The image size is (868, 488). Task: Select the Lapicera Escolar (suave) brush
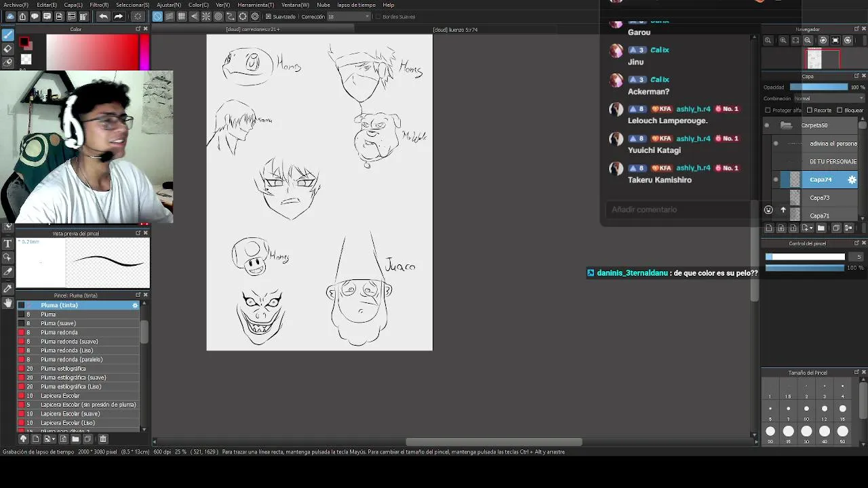pyautogui.click(x=78, y=414)
